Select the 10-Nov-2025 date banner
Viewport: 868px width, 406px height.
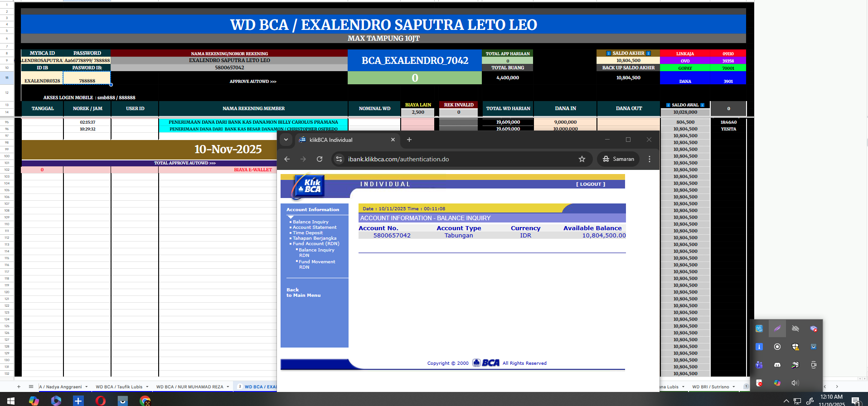[x=228, y=150]
